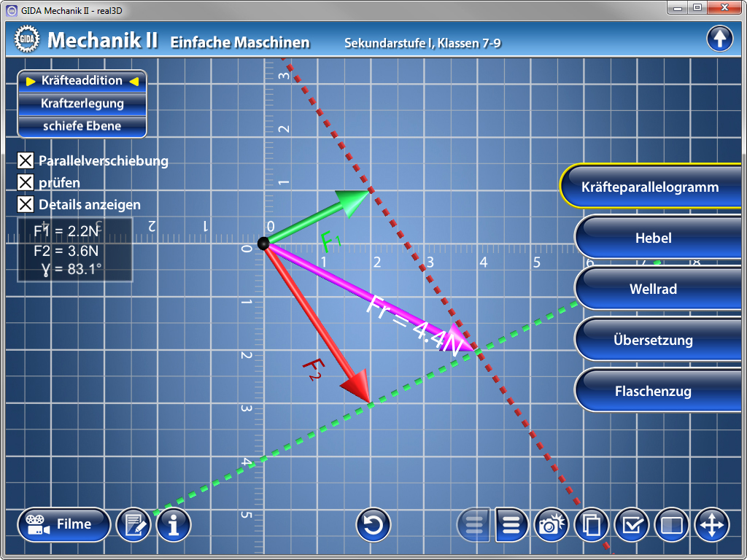747x560 pixels.
Task: Switch to Kraftzerlegung mode
Action: tap(82, 104)
